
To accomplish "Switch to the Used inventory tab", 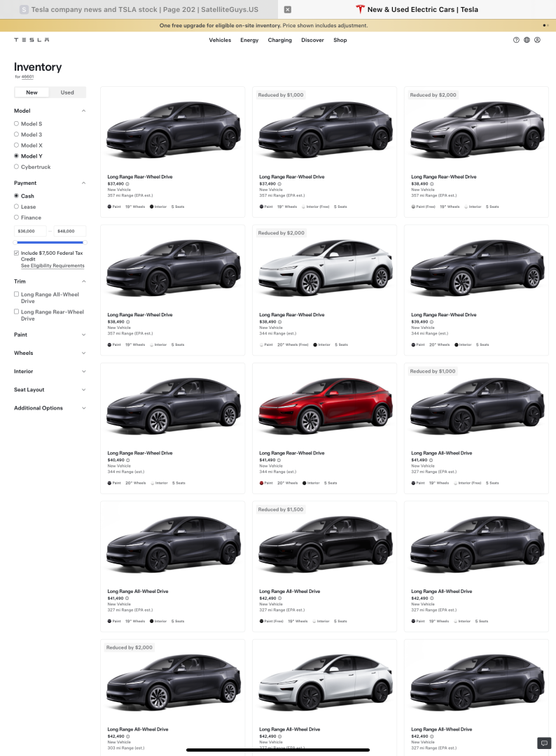I will pos(67,92).
